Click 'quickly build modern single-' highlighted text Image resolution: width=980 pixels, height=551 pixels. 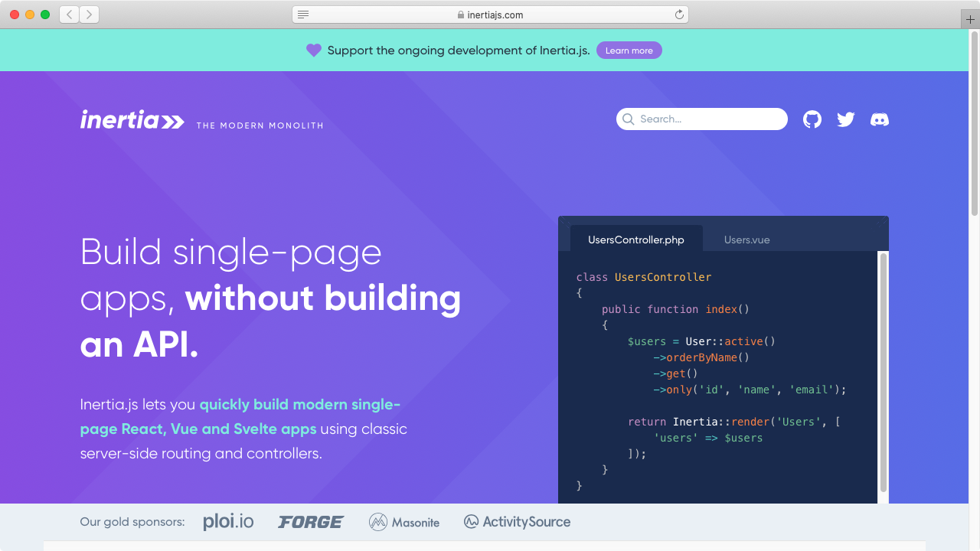(x=300, y=404)
